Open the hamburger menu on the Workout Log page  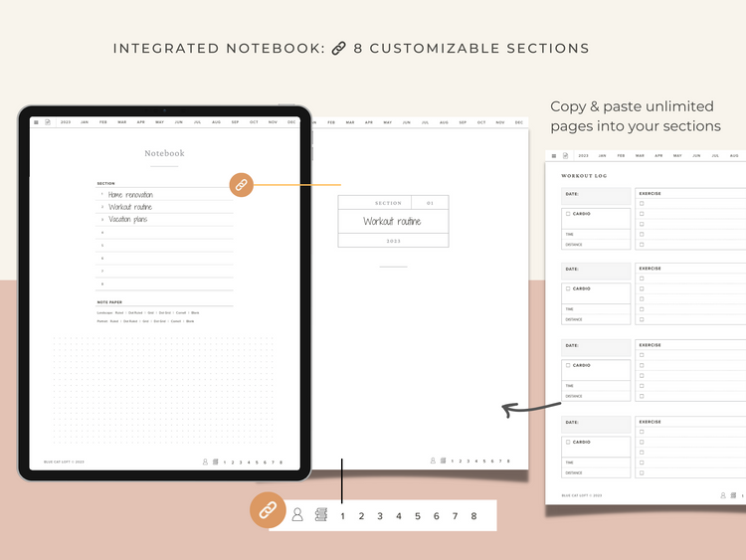pyautogui.click(x=553, y=155)
